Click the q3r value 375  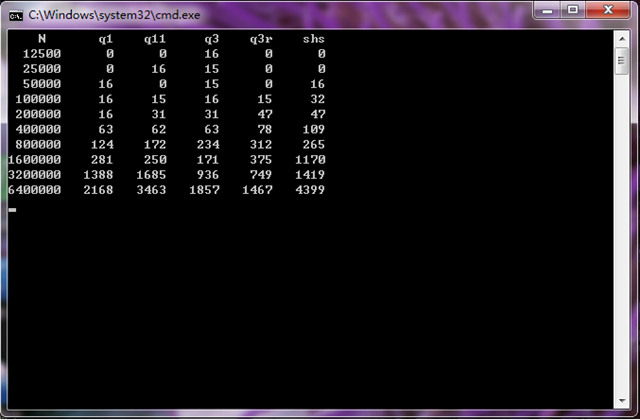pyautogui.click(x=261, y=160)
